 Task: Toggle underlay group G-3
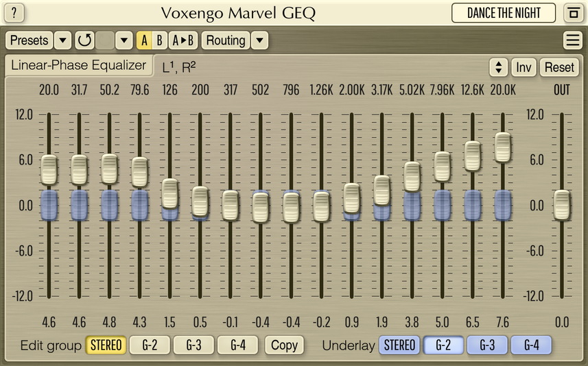[x=487, y=345]
